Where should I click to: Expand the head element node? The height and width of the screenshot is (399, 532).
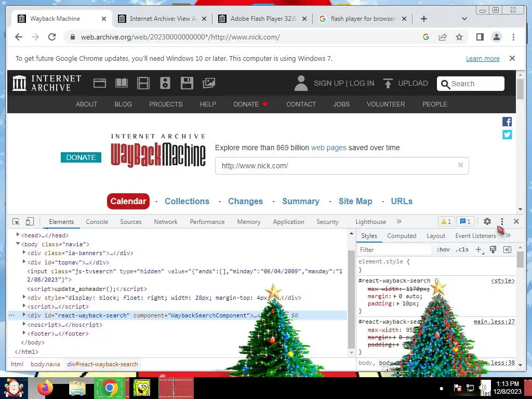click(x=18, y=235)
